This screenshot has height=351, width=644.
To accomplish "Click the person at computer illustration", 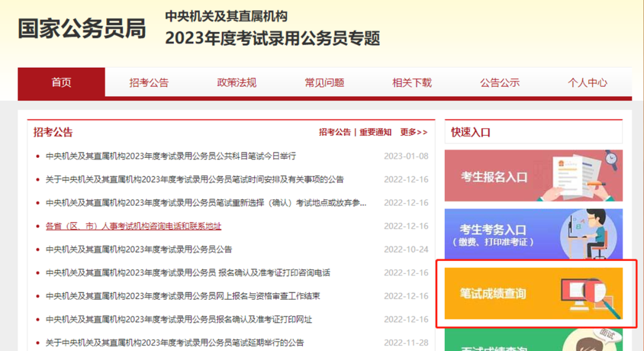I will [x=589, y=234].
